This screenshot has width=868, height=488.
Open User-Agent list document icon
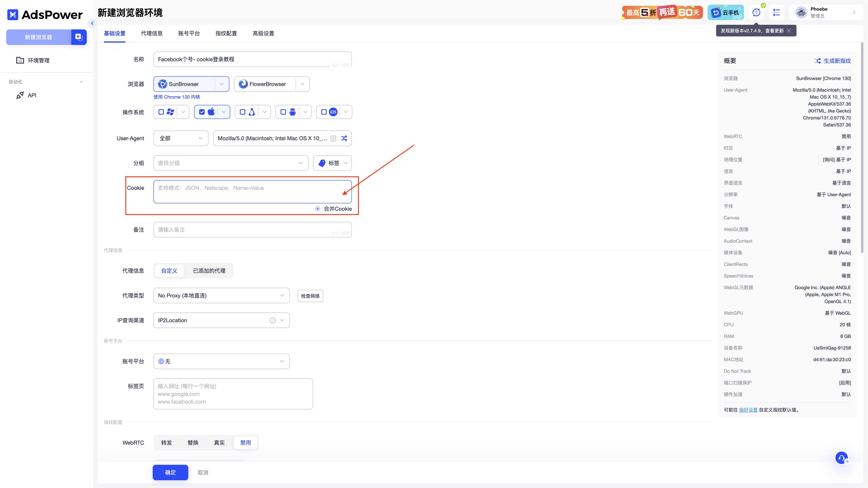pos(333,138)
